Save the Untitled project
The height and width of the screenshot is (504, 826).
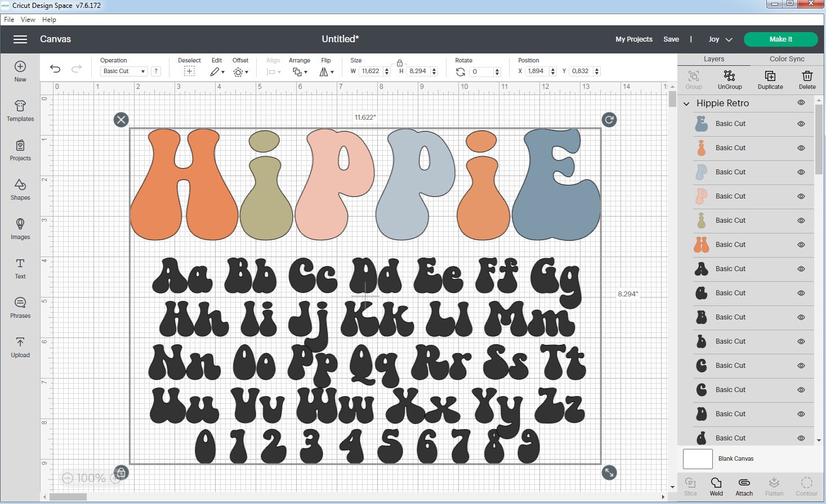tap(671, 39)
